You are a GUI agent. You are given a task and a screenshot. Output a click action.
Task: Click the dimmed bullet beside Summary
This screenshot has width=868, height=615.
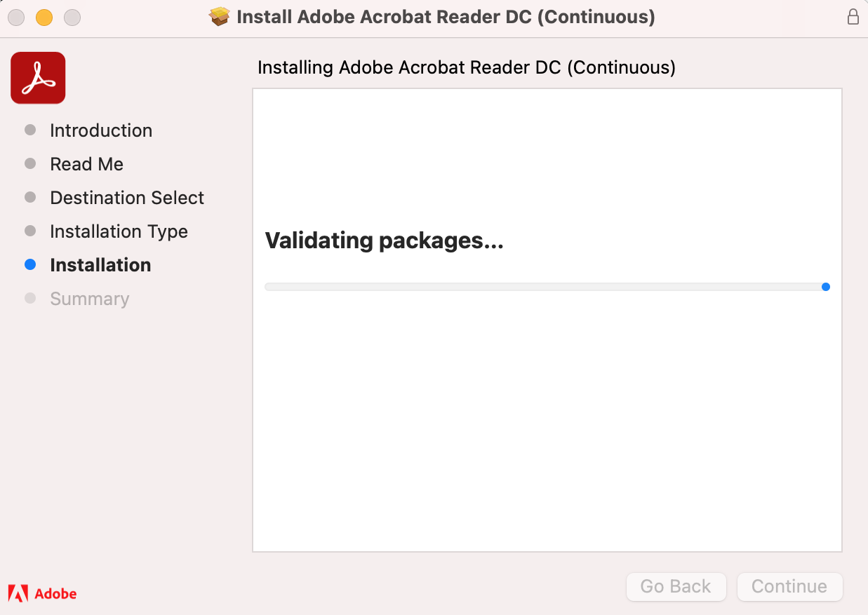[30, 299]
